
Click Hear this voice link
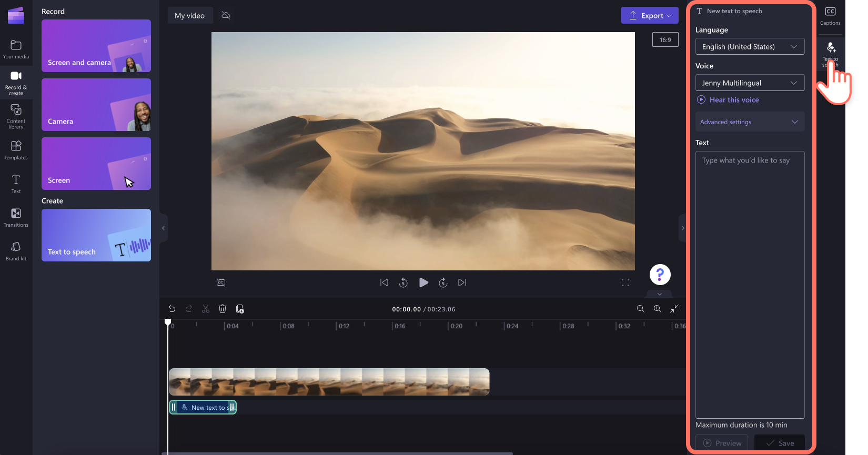(x=728, y=99)
